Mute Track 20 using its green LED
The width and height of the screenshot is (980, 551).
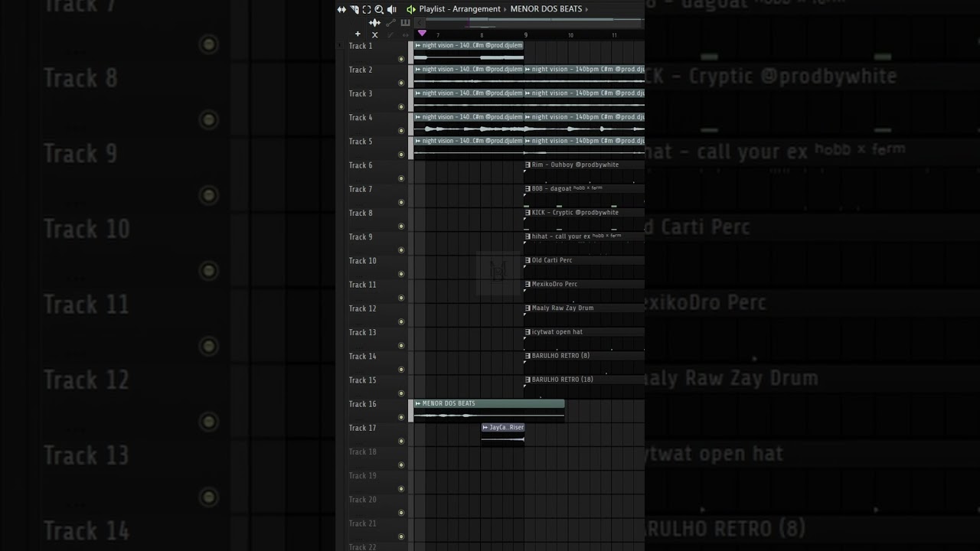(401, 513)
